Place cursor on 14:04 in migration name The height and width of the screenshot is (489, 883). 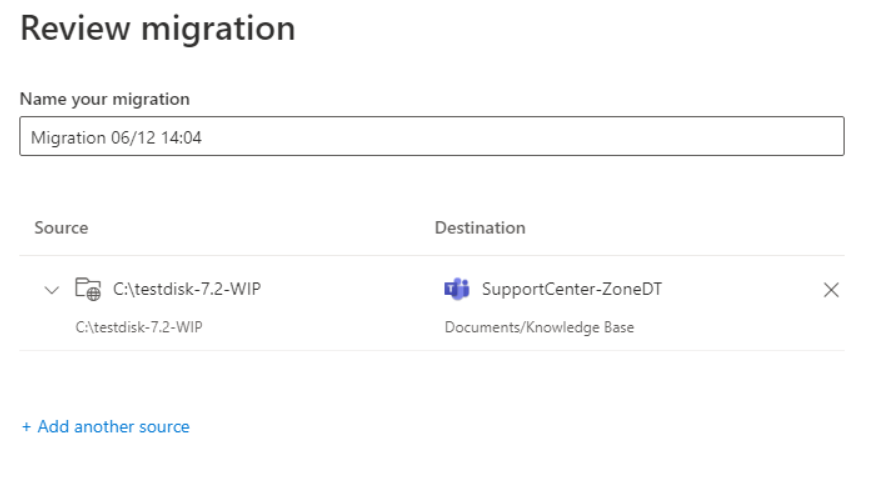pyautogui.click(x=181, y=137)
